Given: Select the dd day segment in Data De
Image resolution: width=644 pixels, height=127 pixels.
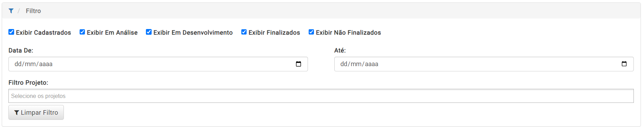Looking at the screenshot, I should coord(18,64).
